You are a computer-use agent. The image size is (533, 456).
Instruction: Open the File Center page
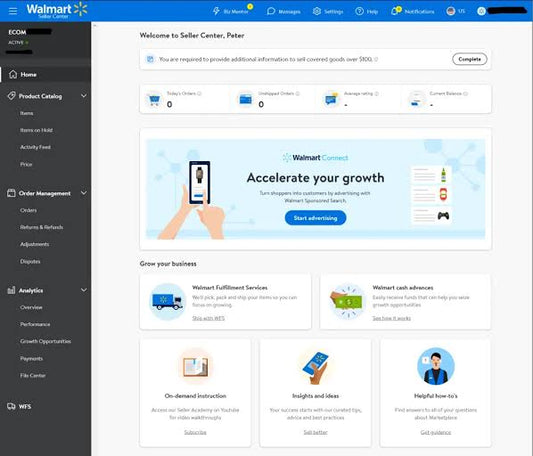33,375
